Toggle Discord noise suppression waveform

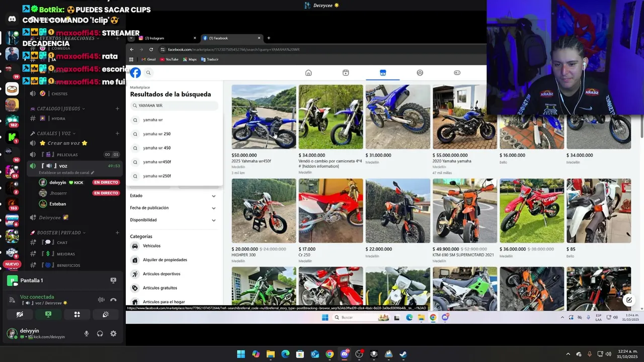(101, 300)
